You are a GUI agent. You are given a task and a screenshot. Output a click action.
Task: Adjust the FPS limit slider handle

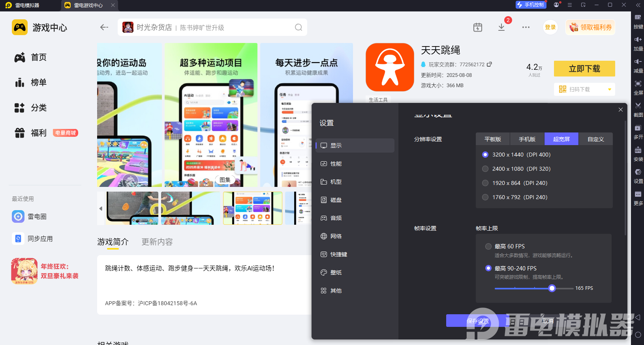point(552,288)
